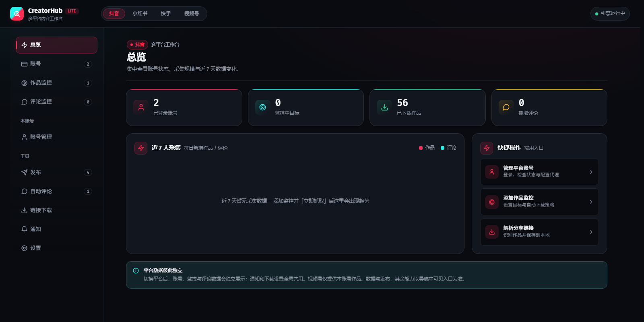Viewport: 644px width, 322px height.
Task: Click the 抖音 badge above 总览 heading
Action: point(137,45)
